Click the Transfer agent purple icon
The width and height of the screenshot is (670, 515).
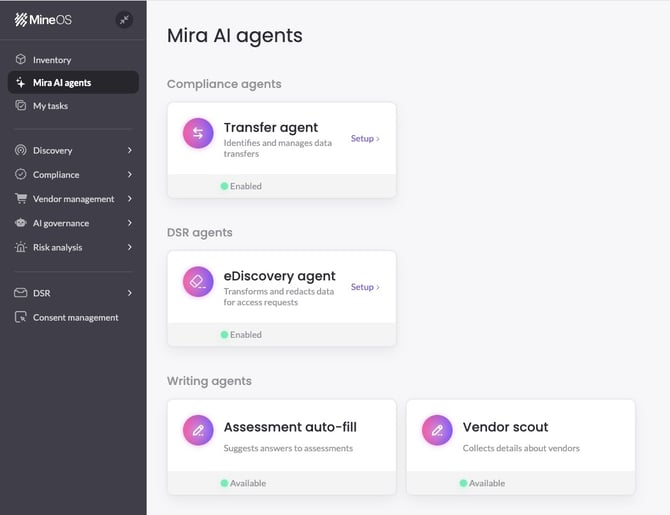click(198, 134)
